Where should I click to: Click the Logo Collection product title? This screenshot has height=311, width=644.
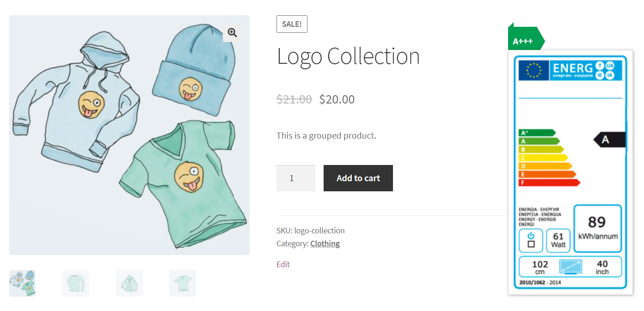pyautogui.click(x=348, y=56)
